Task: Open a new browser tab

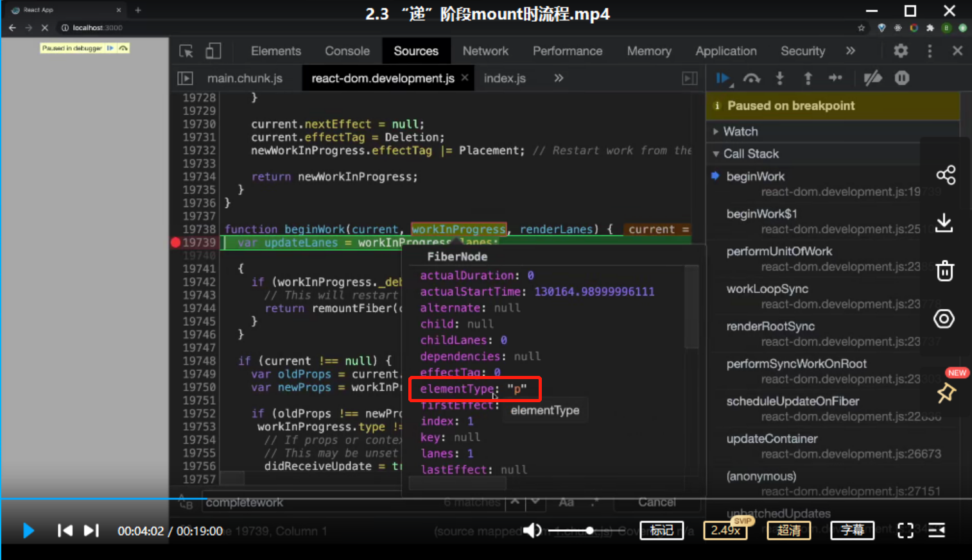Action: 138,10
